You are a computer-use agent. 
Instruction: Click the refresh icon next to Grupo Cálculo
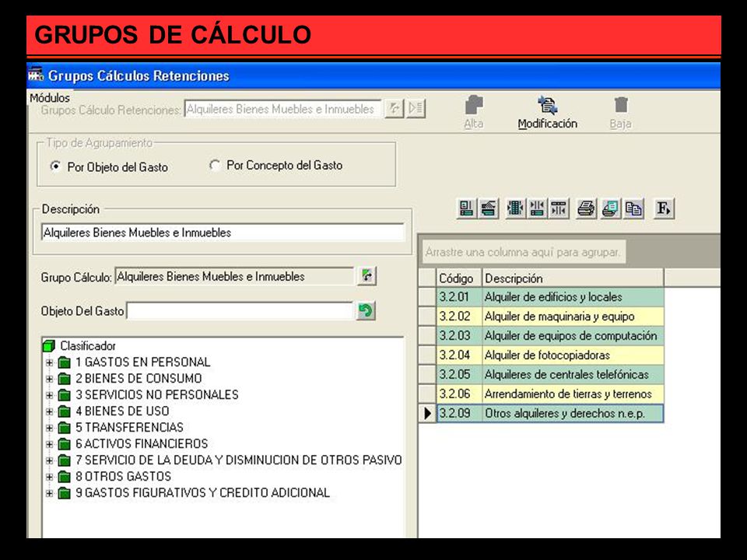pyautogui.click(x=366, y=275)
